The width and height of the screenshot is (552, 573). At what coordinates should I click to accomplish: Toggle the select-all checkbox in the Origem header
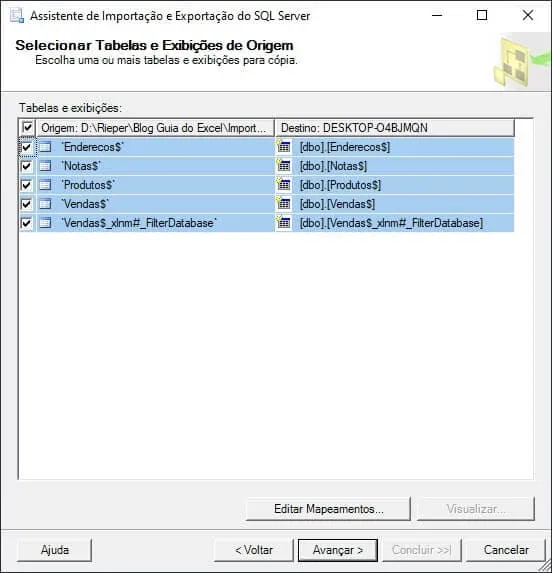pyautogui.click(x=27, y=128)
